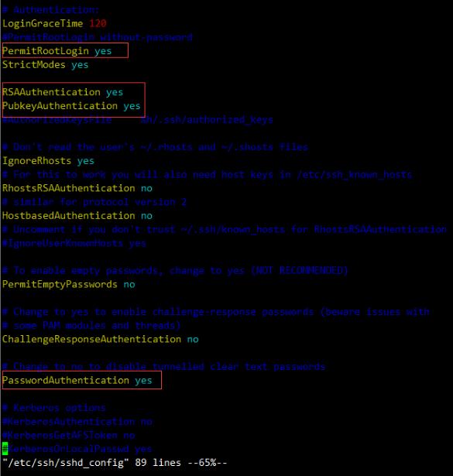
Task: Click the RSAAuthentication yes line
Action: point(63,92)
